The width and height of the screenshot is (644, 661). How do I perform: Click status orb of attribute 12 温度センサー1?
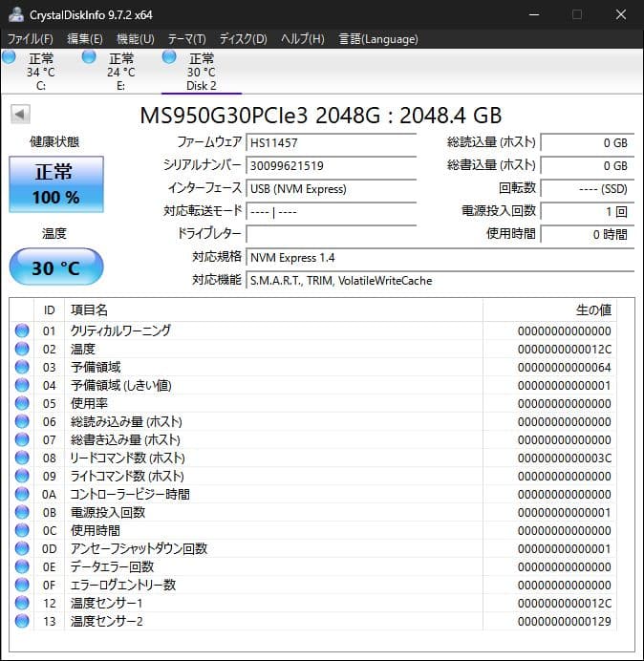click(x=22, y=603)
